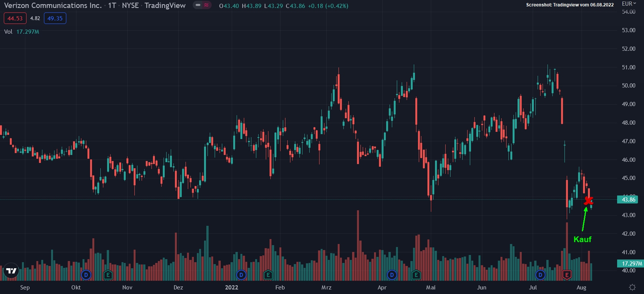
Task: Select the dividend D marker near Apr
Action: point(392,275)
